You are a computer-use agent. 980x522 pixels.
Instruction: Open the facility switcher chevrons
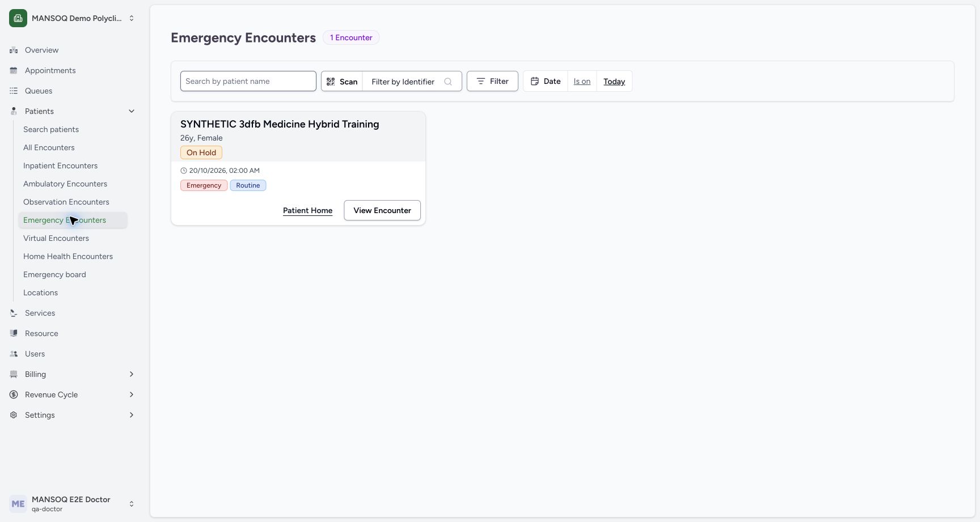tap(132, 18)
